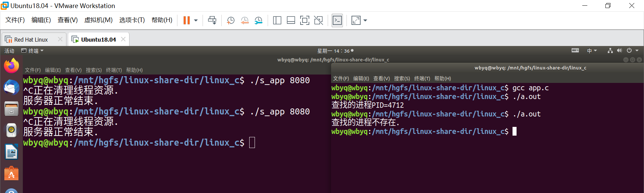Open VMware 文件(F) menu

[x=15, y=20]
